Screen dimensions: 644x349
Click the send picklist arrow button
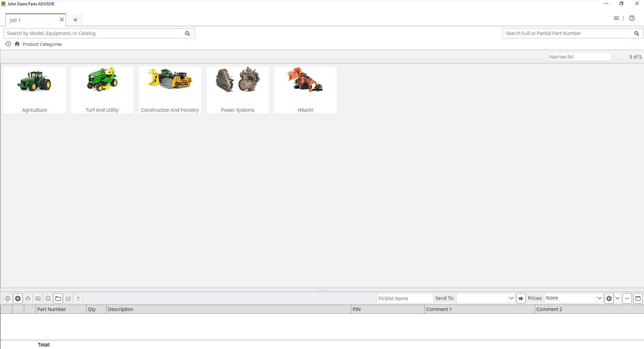(521, 299)
